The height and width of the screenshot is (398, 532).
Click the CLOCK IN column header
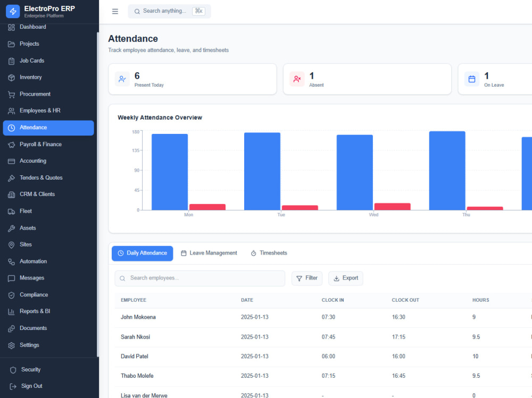point(332,300)
